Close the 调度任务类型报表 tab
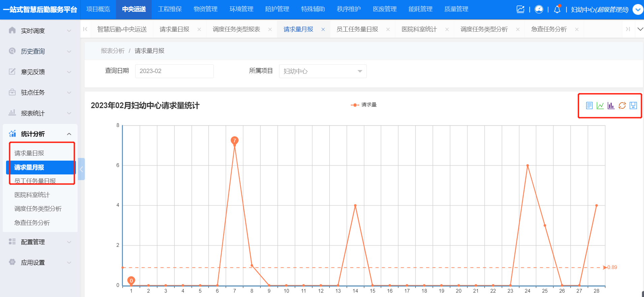Viewport: 644px width, 297px height. coord(270,30)
